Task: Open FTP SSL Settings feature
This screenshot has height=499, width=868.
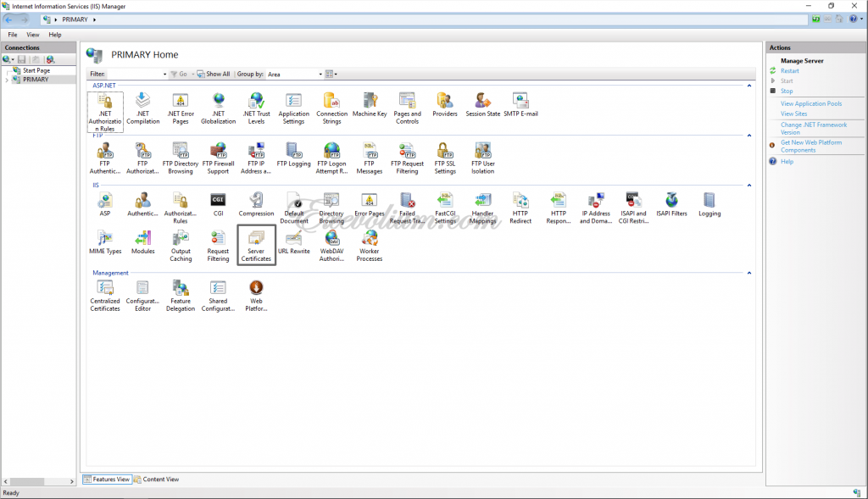Action: [445, 158]
